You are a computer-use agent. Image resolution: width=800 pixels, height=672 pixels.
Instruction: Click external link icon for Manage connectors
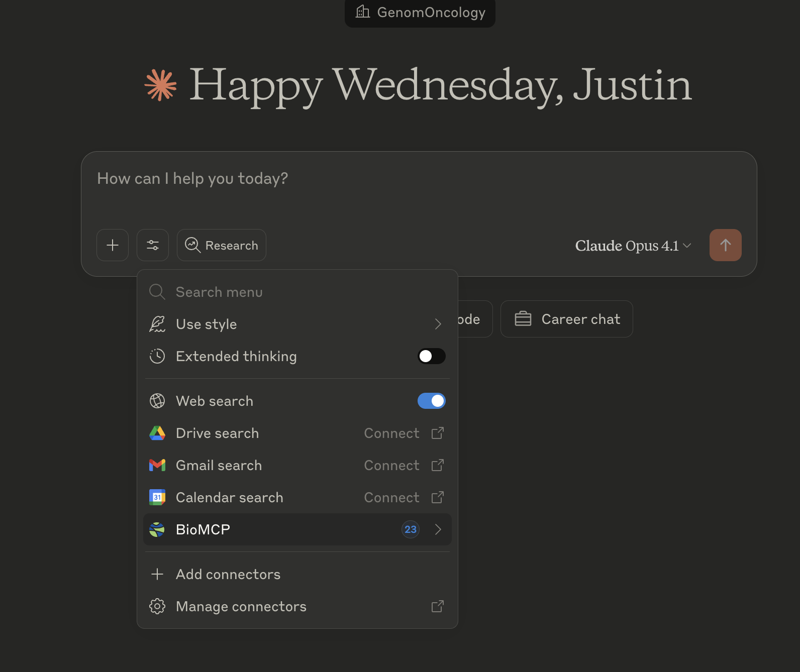click(x=438, y=606)
